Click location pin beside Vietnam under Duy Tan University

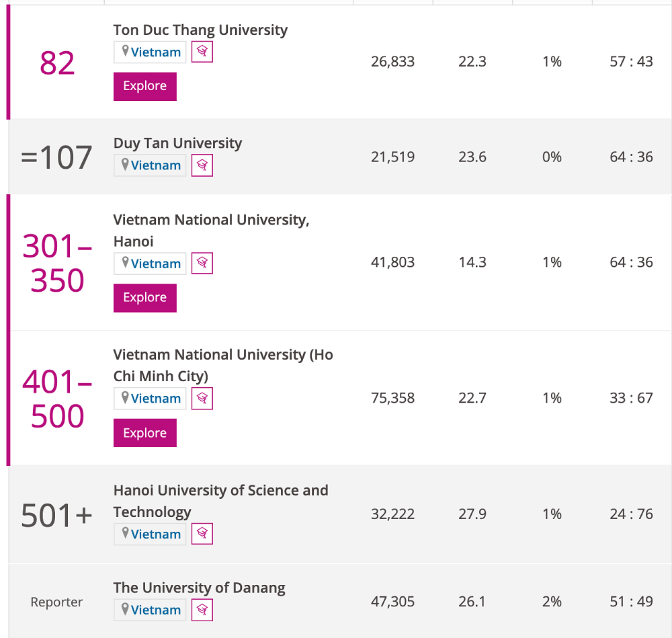coord(125,164)
